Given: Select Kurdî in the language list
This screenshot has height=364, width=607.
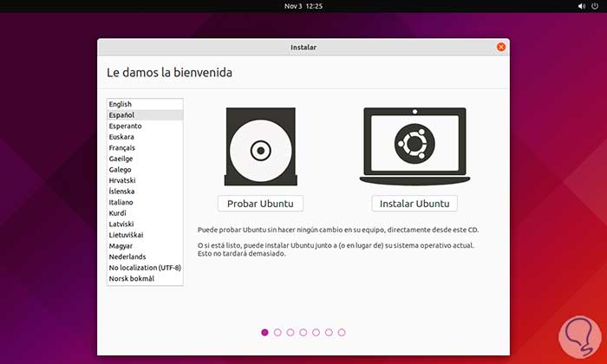Looking at the screenshot, I should (145, 212).
